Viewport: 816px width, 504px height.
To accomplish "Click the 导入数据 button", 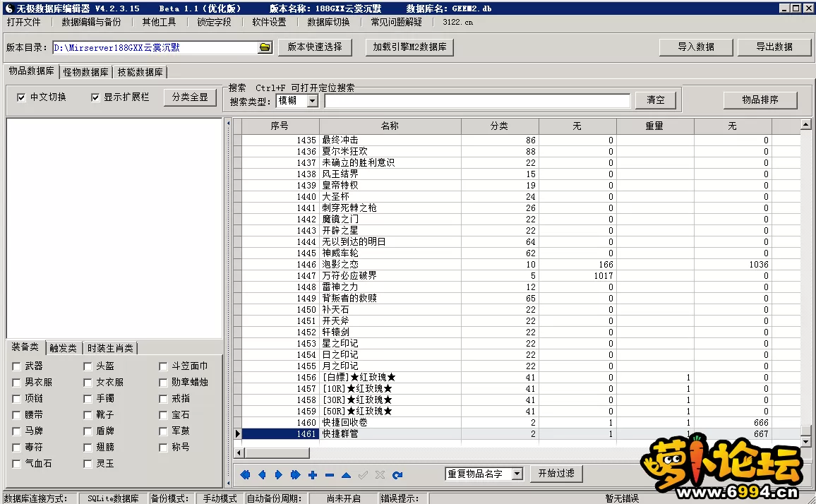I will coord(696,47).
